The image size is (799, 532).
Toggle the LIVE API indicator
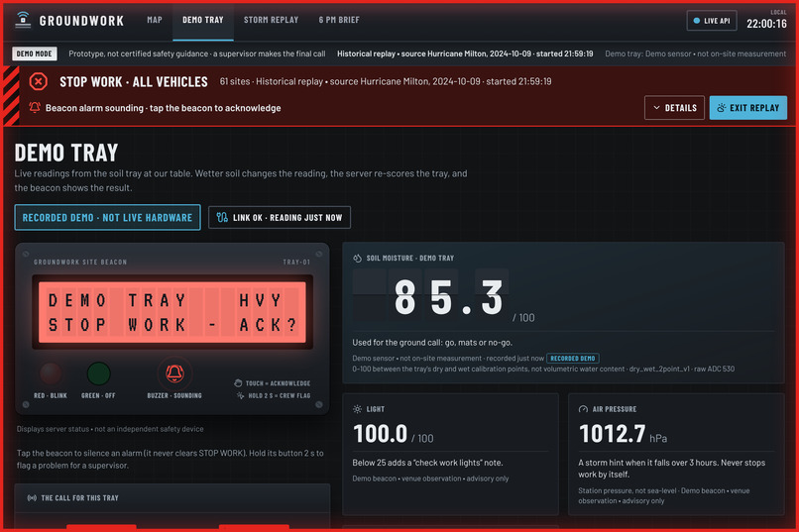pyautogui.click(x=712, y=21)
